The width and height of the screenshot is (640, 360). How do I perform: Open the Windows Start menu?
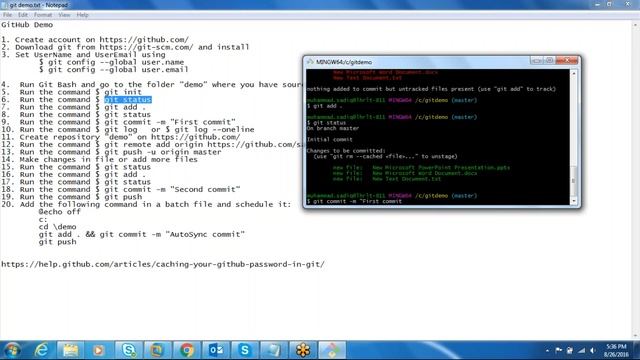[12, 350]
